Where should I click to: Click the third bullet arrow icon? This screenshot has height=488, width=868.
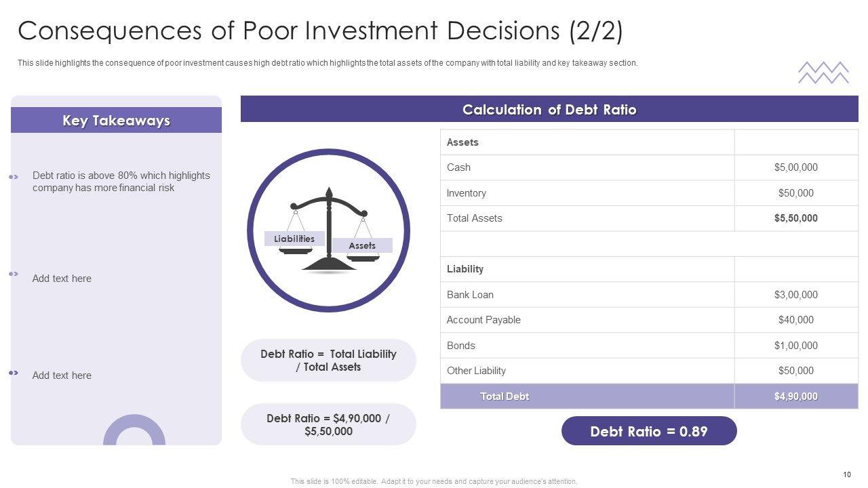[x=14, y=372]
